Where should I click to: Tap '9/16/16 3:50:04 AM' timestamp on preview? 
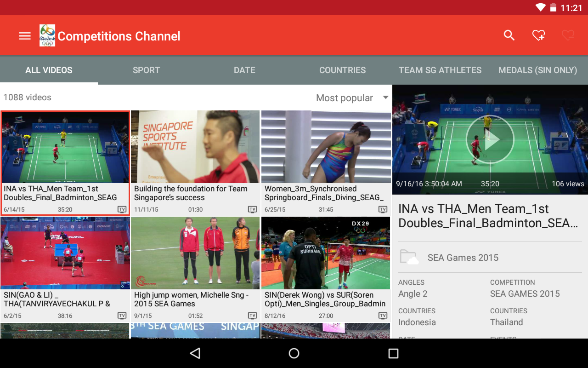click(429, 184)
